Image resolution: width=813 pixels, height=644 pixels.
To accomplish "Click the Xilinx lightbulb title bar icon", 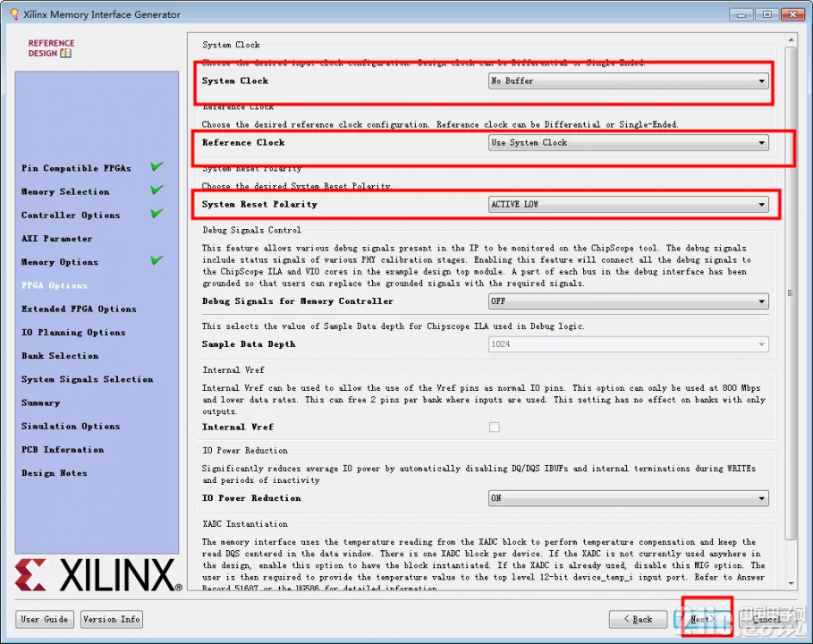I will [14, 14].
